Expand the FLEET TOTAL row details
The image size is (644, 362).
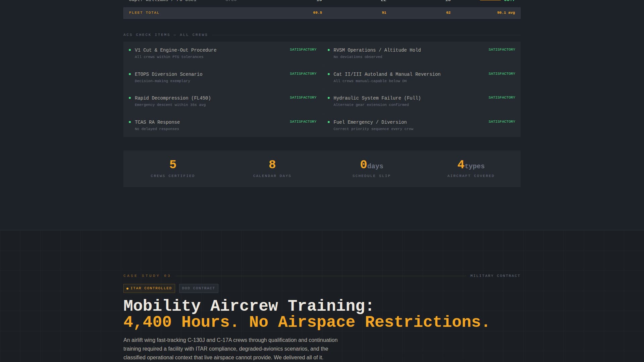point(144,13)
